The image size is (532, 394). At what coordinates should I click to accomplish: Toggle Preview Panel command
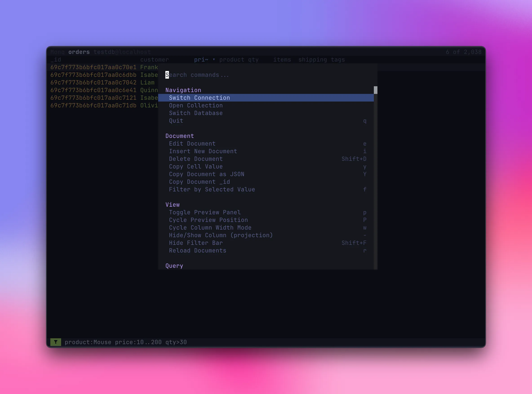coord(266,212)
